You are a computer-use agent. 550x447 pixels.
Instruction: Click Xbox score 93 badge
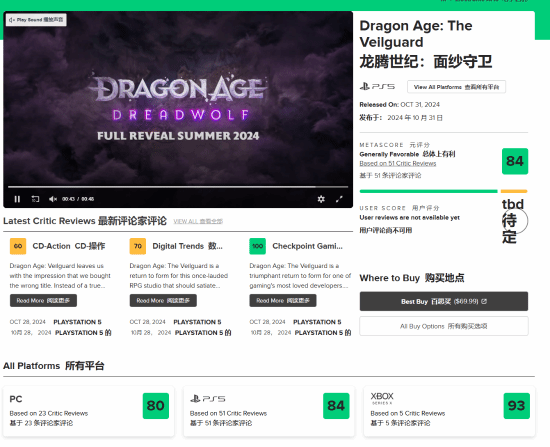click(x=517, y=406)
